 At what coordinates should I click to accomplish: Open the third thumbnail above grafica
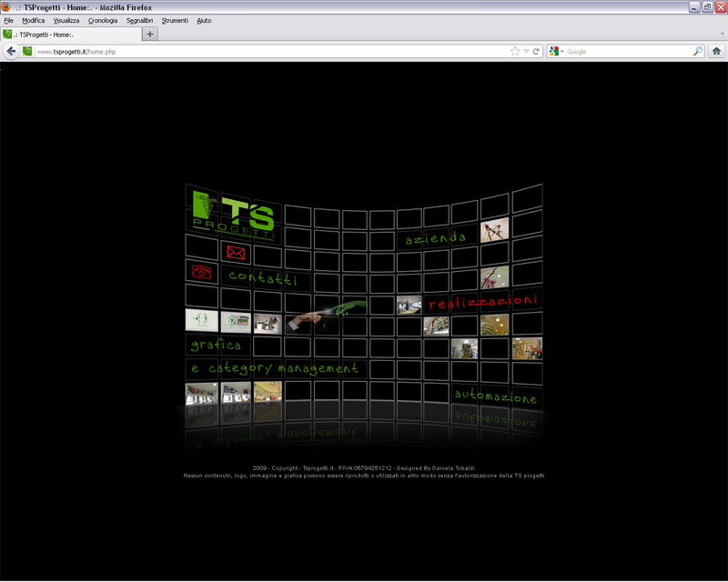point(268,324)
